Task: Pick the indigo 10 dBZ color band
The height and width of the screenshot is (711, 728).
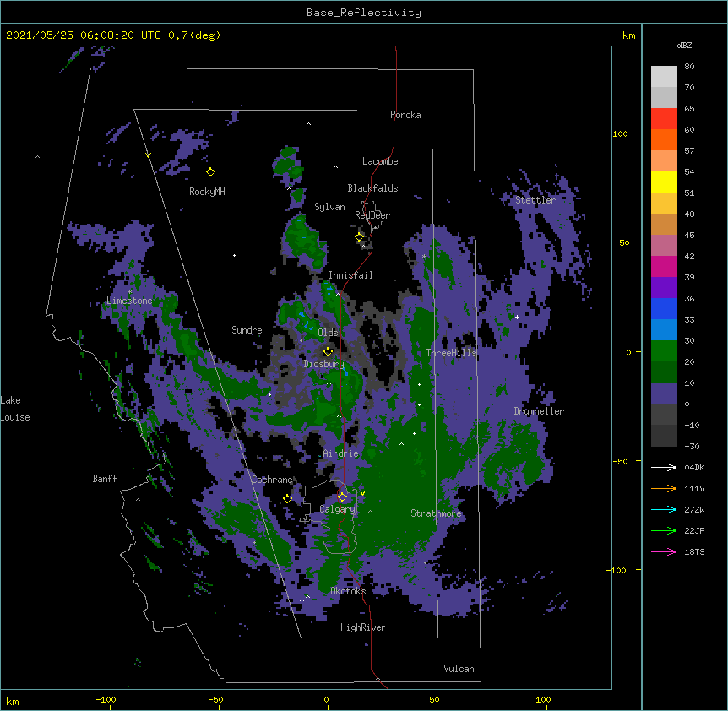Action: (x=664, y=393)
